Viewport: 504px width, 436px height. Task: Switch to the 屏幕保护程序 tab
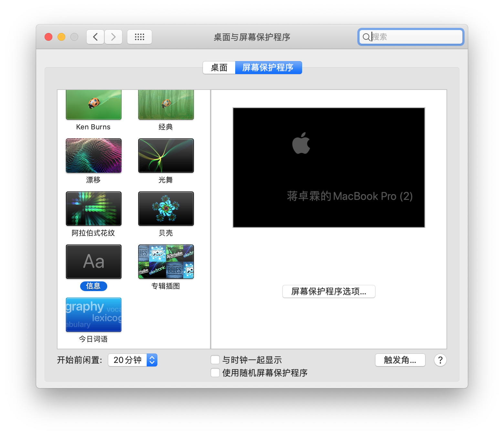coord(268,68)
